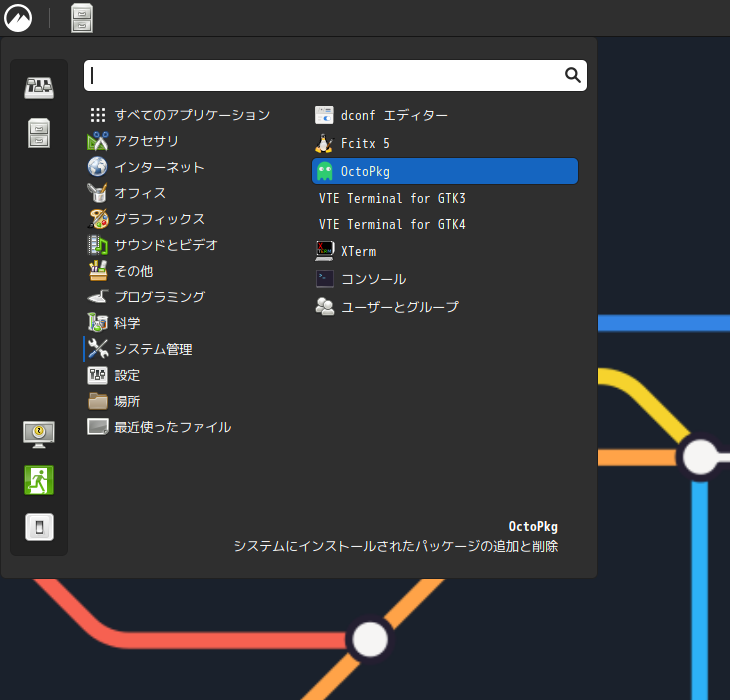This screenshot has width=730, height=700.
Task: Launch VTE Terminal for GTK3
Action: 445,198
